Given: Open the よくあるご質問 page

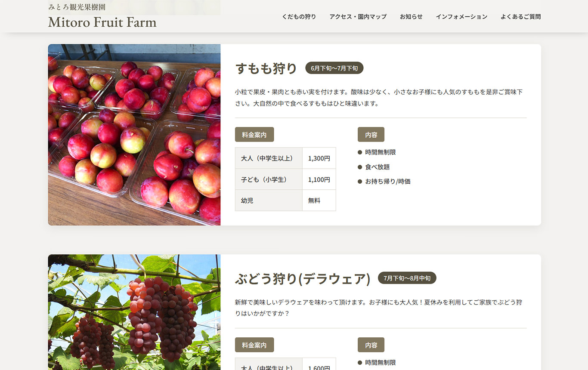Looking at the screenshot, I should [520, 17].
